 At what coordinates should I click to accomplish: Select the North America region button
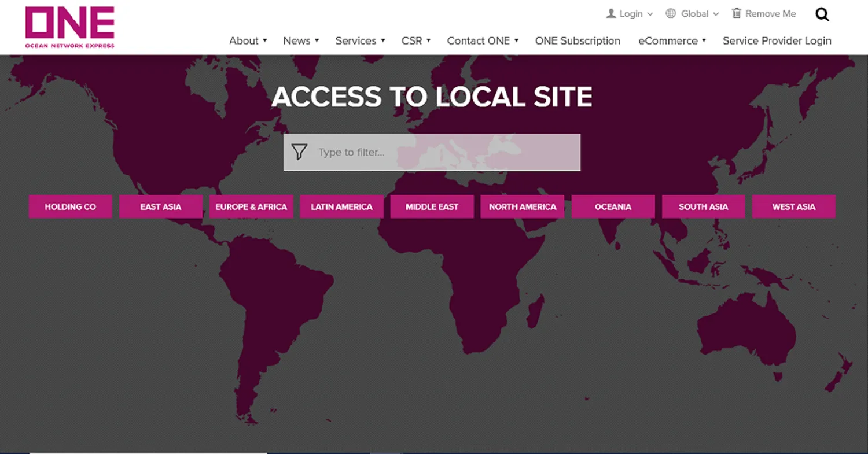pos(522,206)
